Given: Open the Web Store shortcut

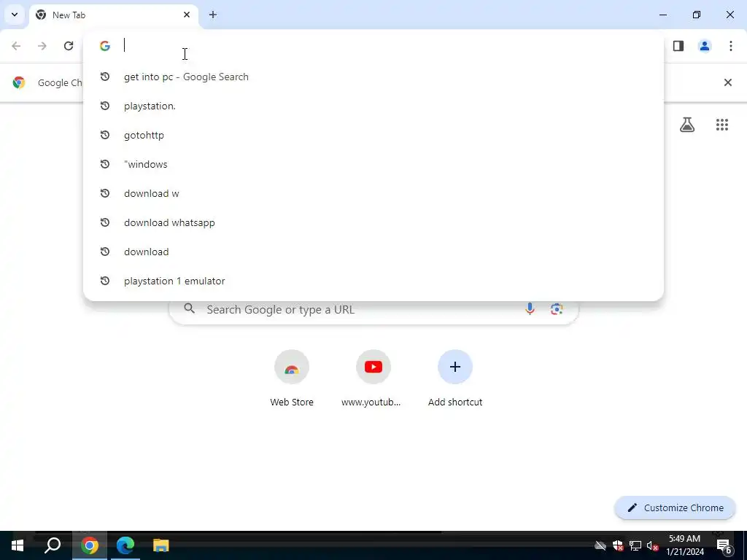Looking at the screenshot, I should pos(292,378).
